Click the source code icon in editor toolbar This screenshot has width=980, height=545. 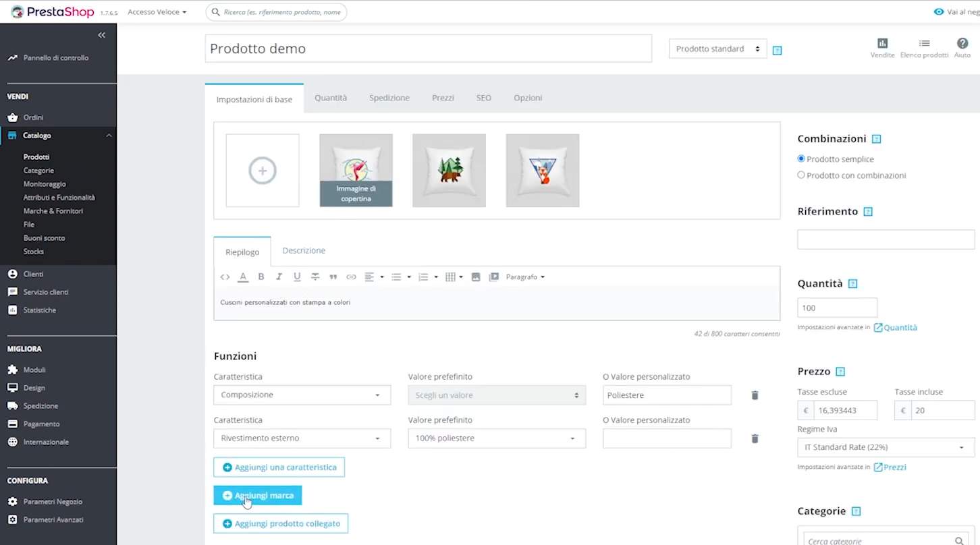[x=225, y=277]
